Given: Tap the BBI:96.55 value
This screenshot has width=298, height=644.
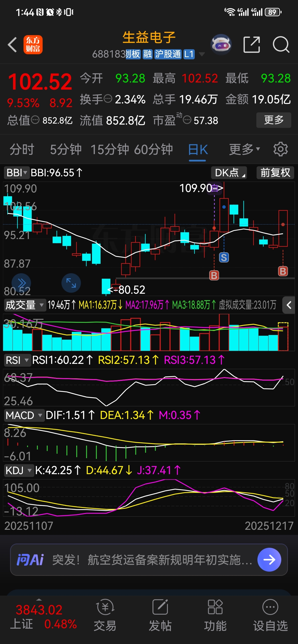Looking at the screenshot, I should coord(57,173).
